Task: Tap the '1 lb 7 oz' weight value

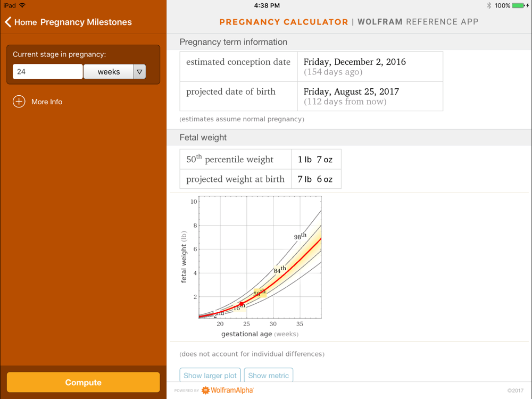Action: (315, 160)
